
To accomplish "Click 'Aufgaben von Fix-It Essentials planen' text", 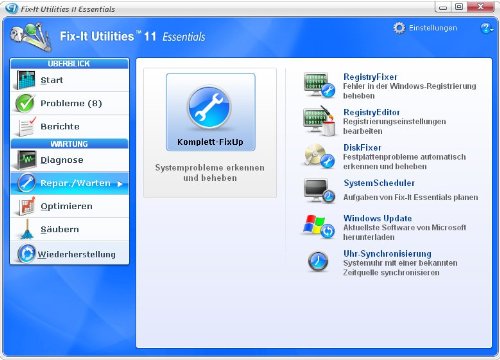I will [411, 197].
